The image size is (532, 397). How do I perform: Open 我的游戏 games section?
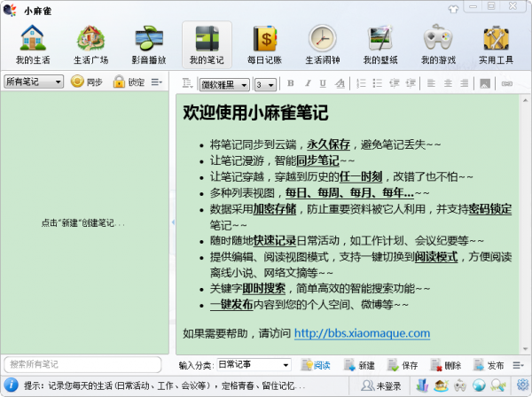[438, 44]
